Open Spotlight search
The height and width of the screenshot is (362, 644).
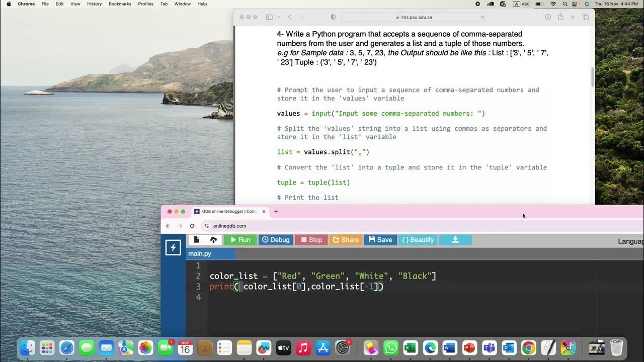565,4
